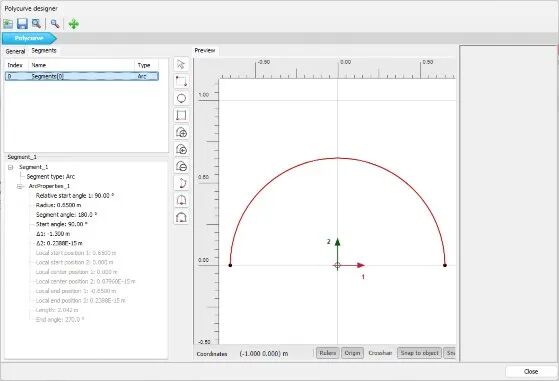
Task: Click the Arc type cell in the segment row
Action: 143,76
